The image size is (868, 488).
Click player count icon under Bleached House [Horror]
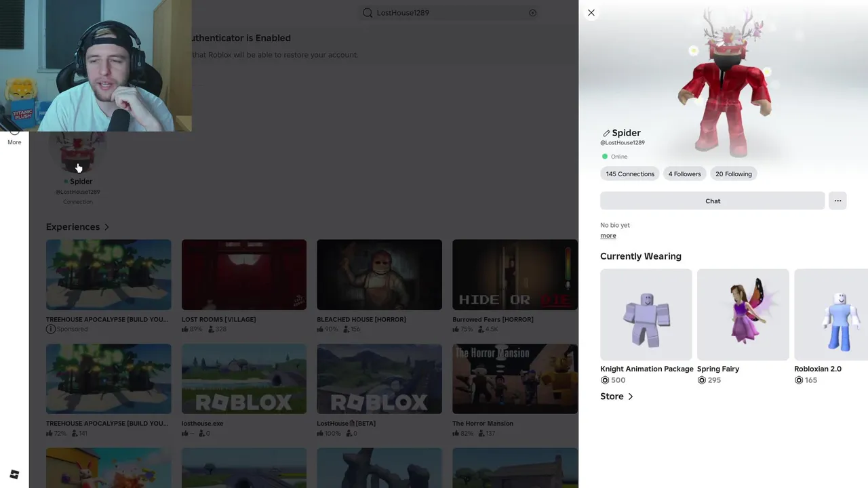(347, 329)
